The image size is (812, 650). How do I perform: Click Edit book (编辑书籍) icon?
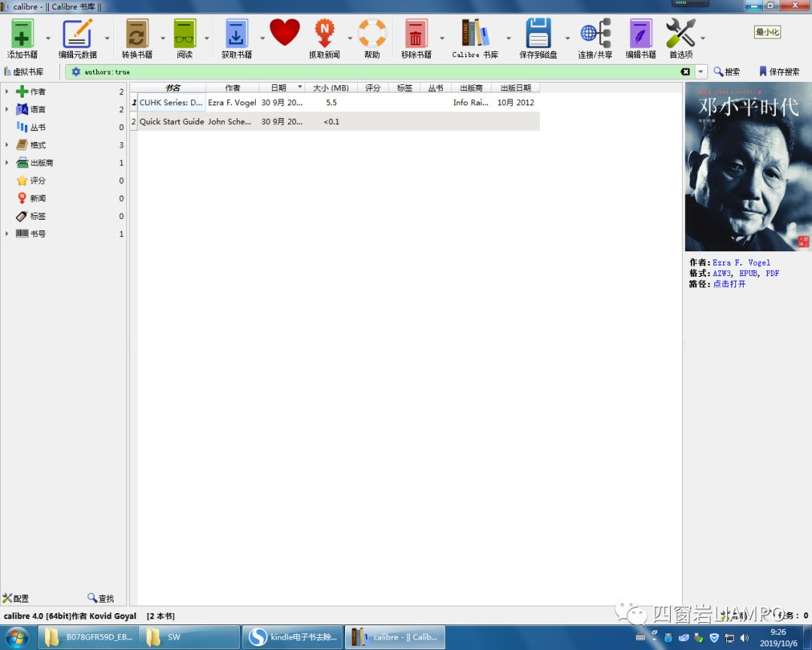coord(641,34)
